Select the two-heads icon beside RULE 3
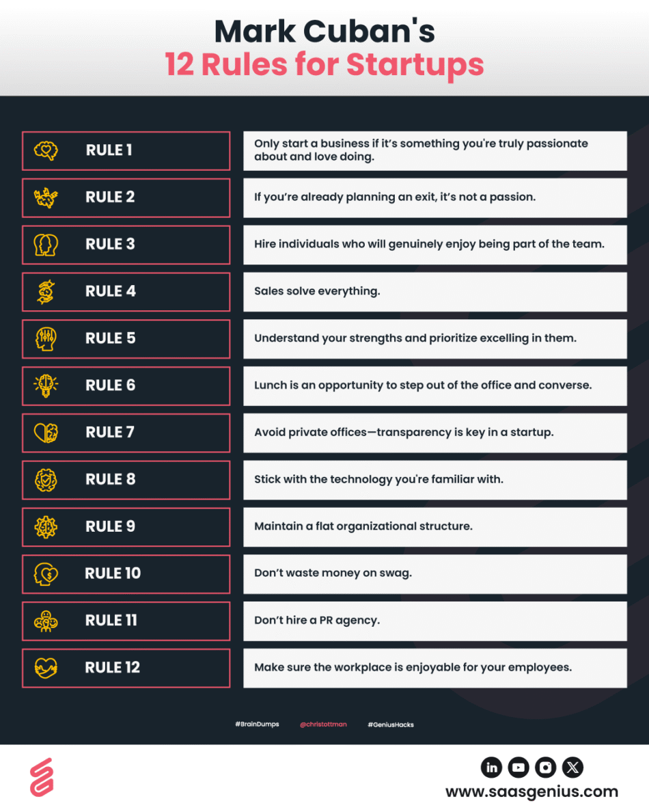The height and width of the screenshot is (812, 649). 46,245
